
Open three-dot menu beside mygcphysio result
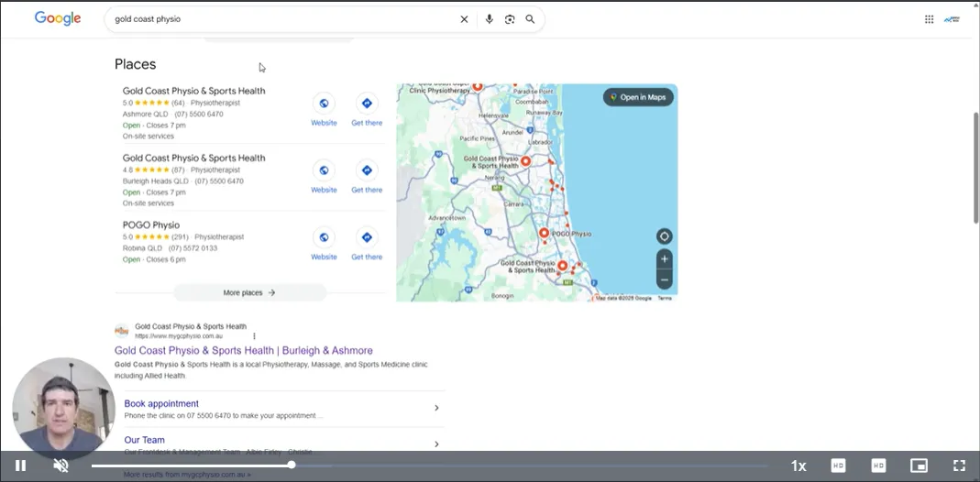click(254, 336)
